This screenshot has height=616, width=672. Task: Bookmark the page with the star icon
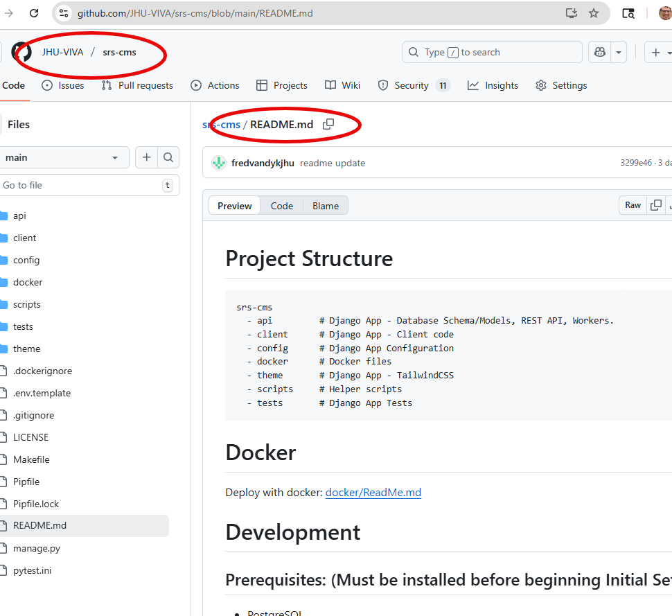[x=593, y=13]
